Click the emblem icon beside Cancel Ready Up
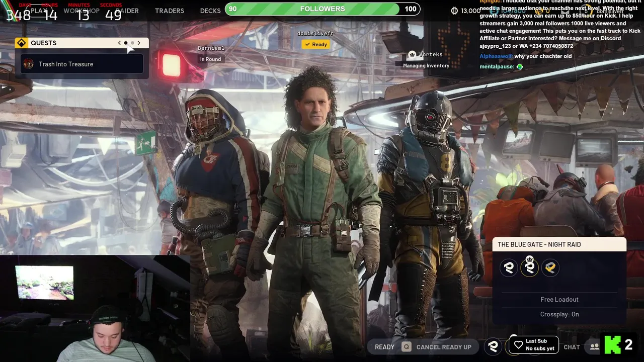Viewport: 644px width, 362px height. pos(494,346)
